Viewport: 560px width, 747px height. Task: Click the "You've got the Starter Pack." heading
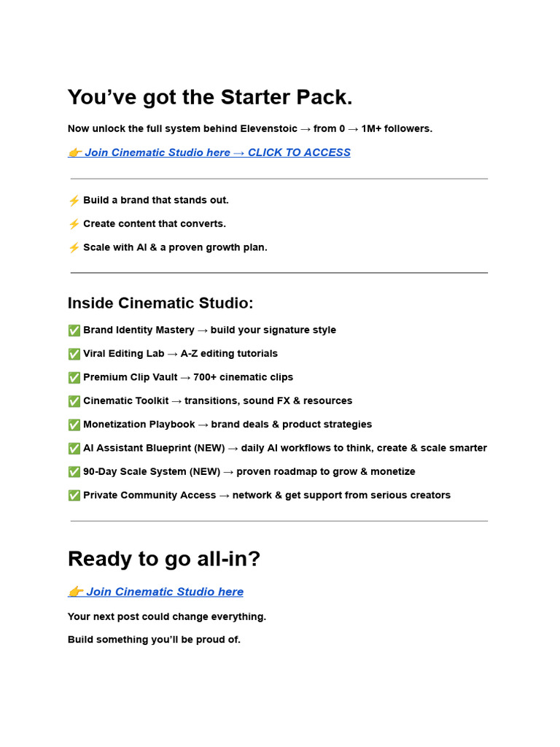tap(210, 98)
